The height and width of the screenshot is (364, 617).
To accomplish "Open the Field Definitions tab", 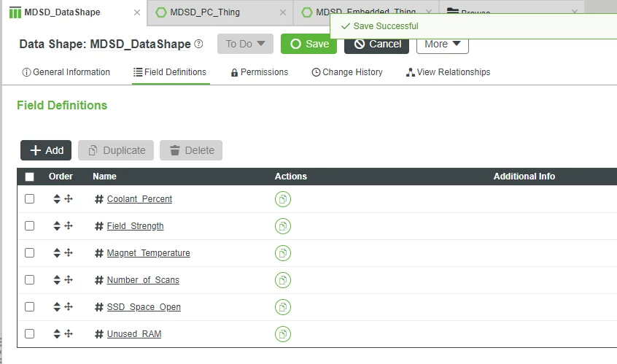I will pyautogui.click(x=171, y=72).
